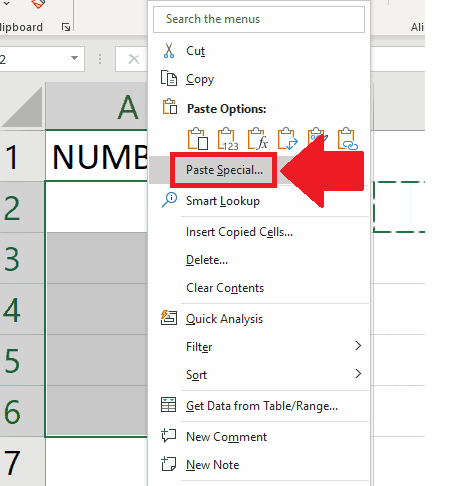Image resolution: width=463 pixels, height=486 pixels.
Task: Select Paste Values (123) option
Action: 228,139
